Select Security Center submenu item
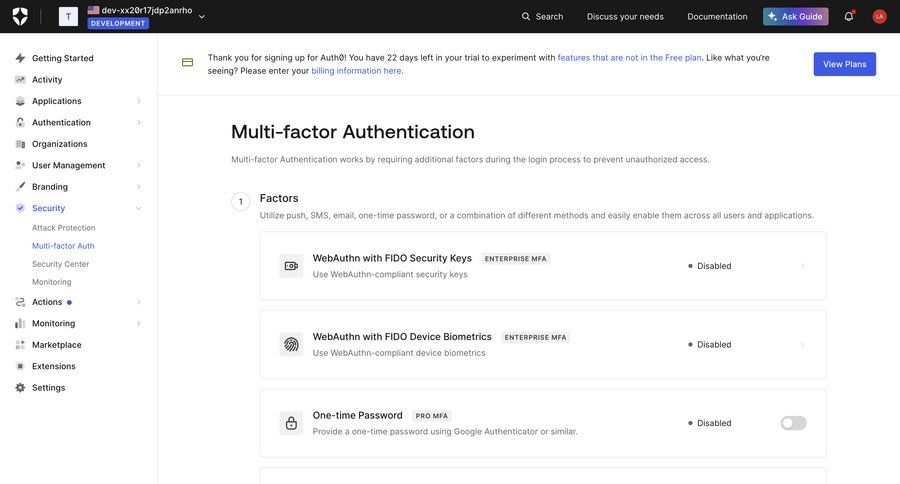Viewport: 900px width, 484px height. coord(61,264)
